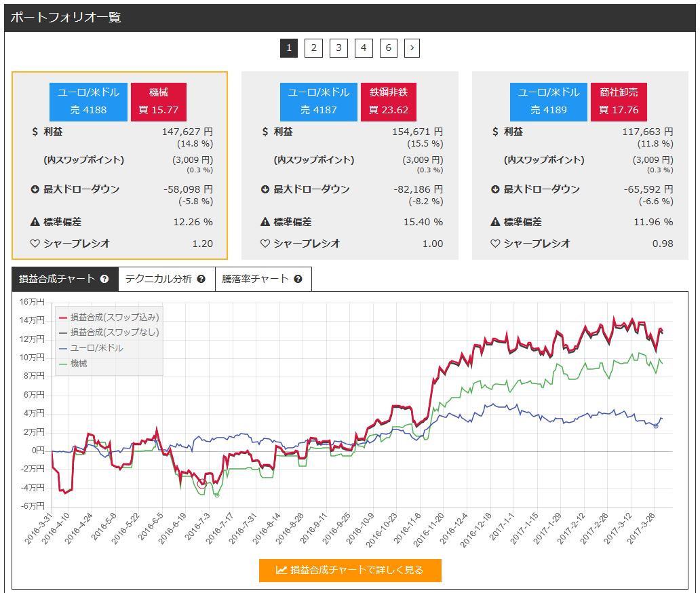Click help icon on 損益合成チャート tab
This screenshot has width=700, height=593.
(x=104, y=279)
